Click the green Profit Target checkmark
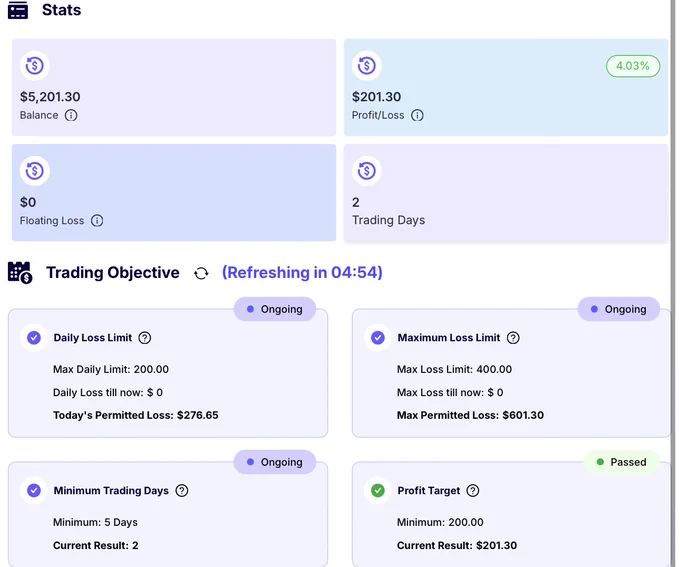 pyautogui.click(x=378, y=491)
